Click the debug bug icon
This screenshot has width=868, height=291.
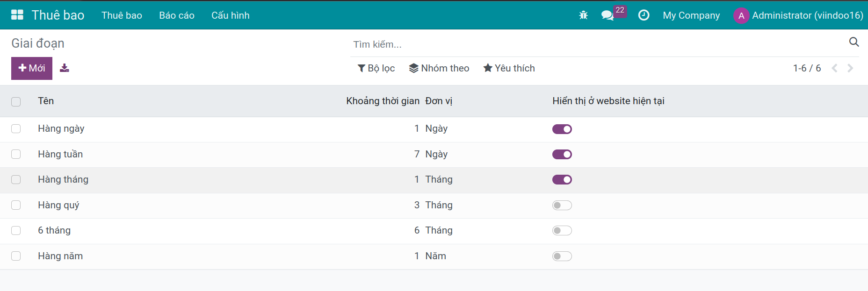pos(583,15)
